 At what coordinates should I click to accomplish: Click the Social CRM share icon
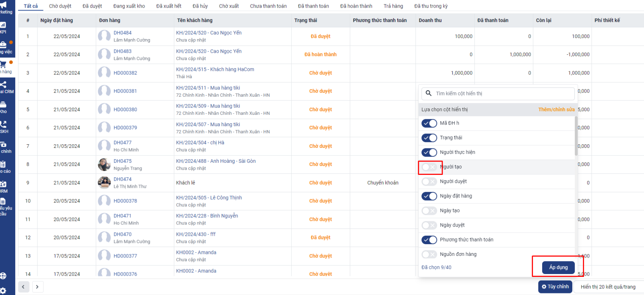[3, 85]
